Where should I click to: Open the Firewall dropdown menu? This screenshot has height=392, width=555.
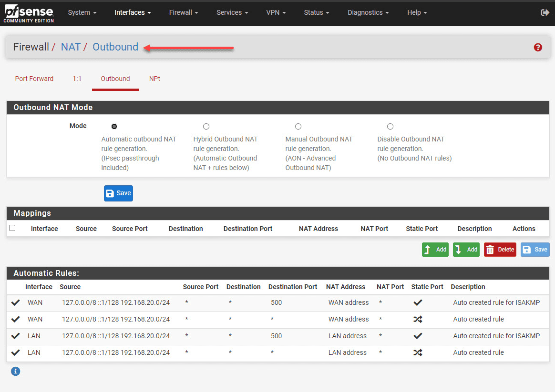(183, 13)
